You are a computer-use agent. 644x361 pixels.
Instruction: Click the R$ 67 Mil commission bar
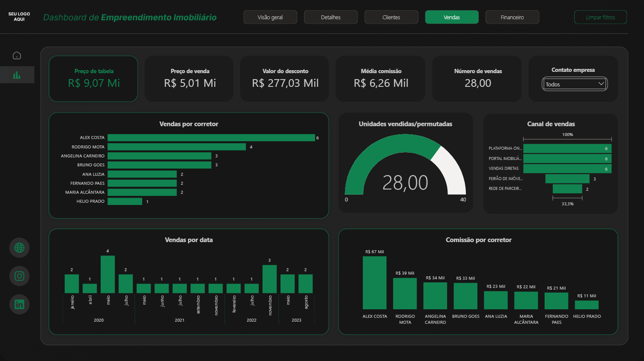(375, 282)
